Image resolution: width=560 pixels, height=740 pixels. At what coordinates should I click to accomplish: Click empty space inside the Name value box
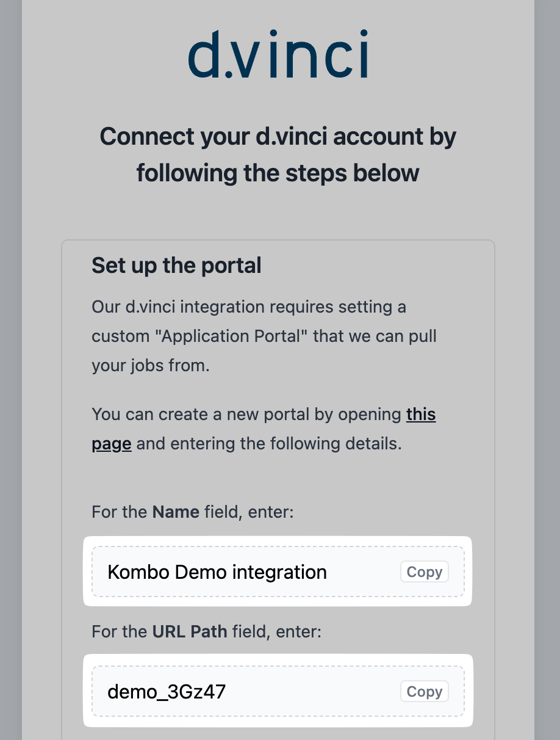[364, 572]
